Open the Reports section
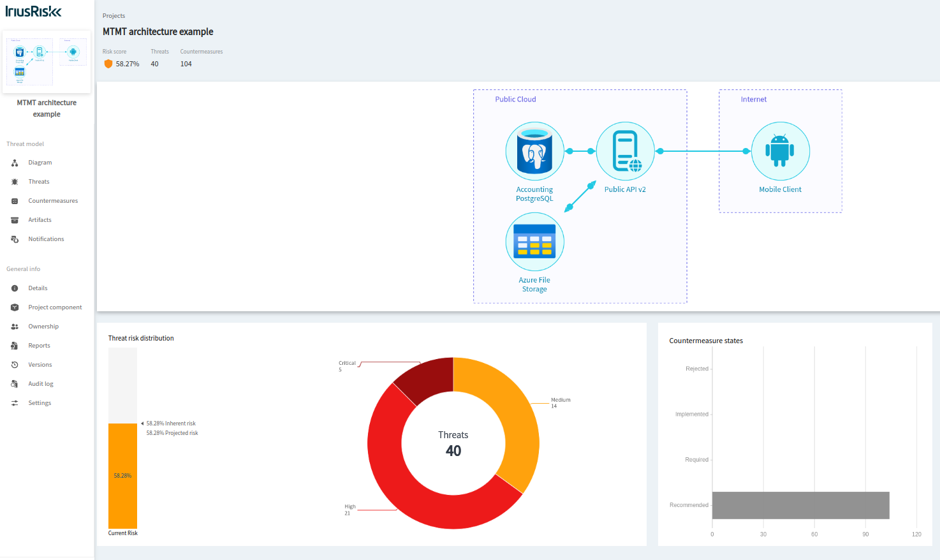 39,345
